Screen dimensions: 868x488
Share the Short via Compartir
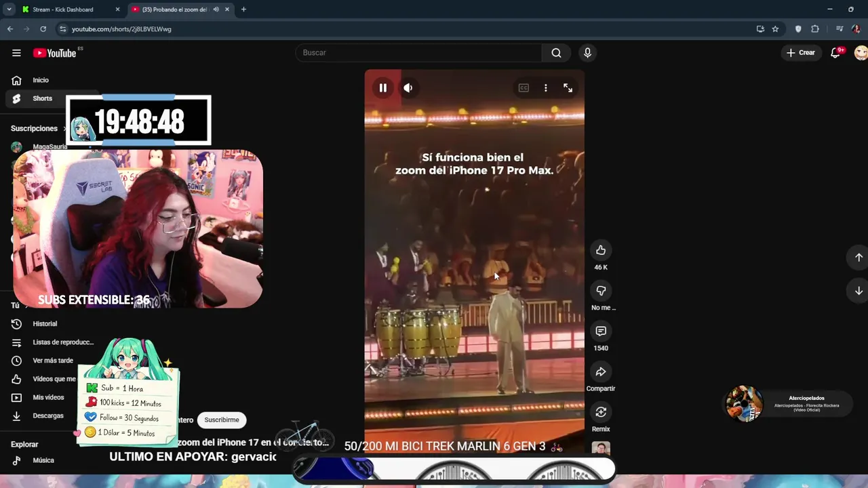601,371
